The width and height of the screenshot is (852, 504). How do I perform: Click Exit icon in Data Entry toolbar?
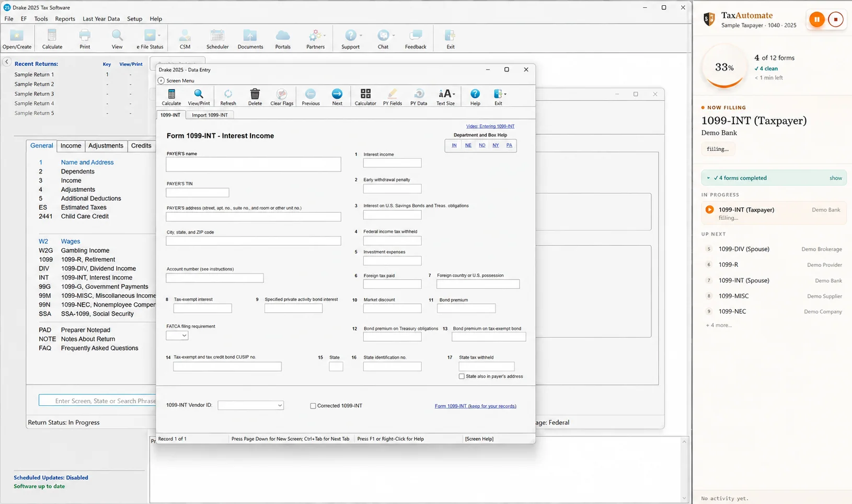pos(499,97)
